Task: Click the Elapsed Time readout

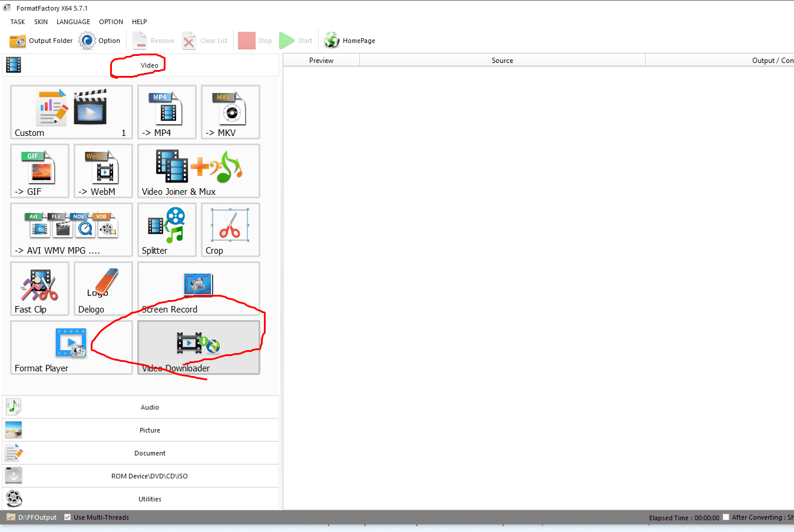Action: point(684,518)
